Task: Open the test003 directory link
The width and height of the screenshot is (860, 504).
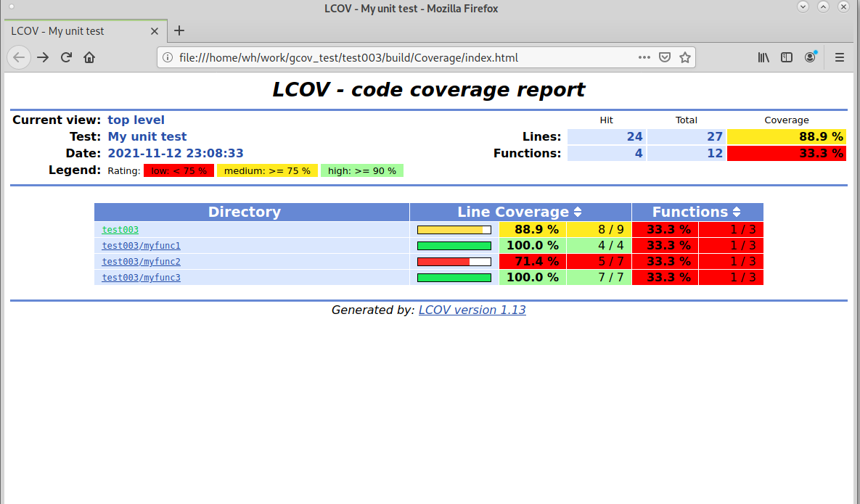Action: 120,230
